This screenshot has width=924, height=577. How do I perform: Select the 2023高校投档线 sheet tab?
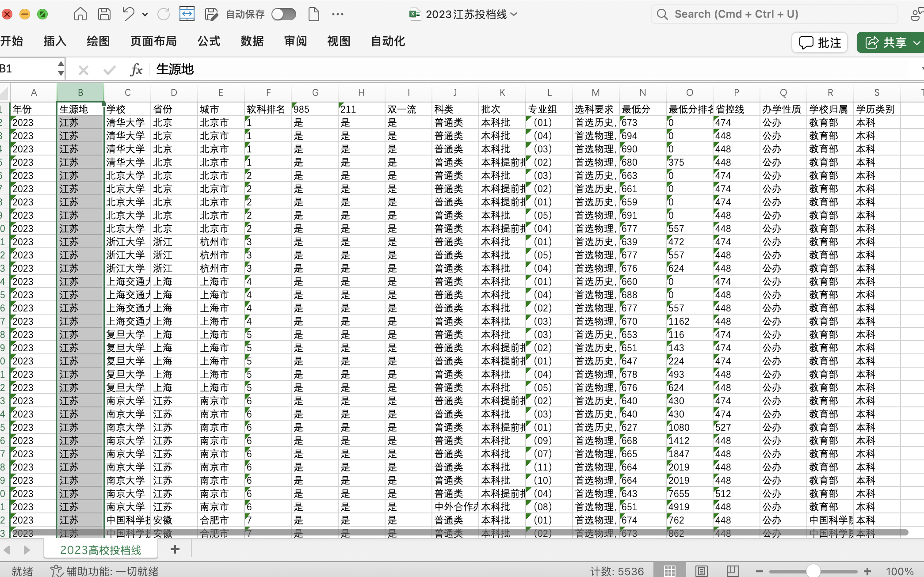101,550
